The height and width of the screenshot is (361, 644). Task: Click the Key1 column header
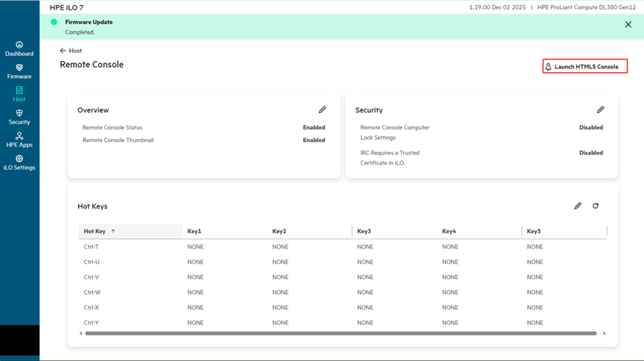[194, 231]
